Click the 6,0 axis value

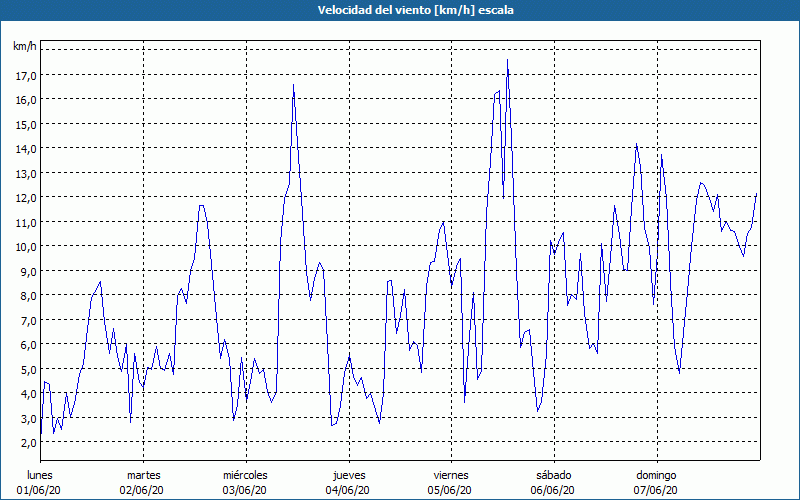28,345
